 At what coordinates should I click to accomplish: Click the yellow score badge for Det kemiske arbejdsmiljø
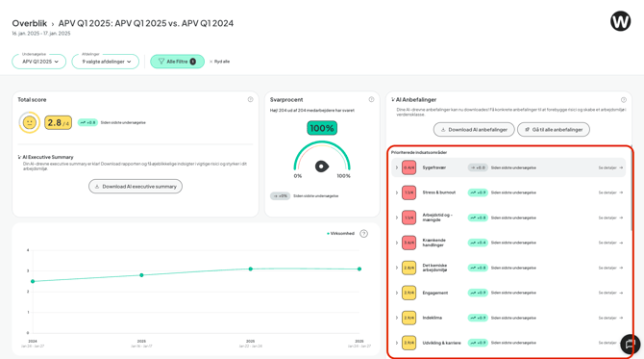point(409,268)
